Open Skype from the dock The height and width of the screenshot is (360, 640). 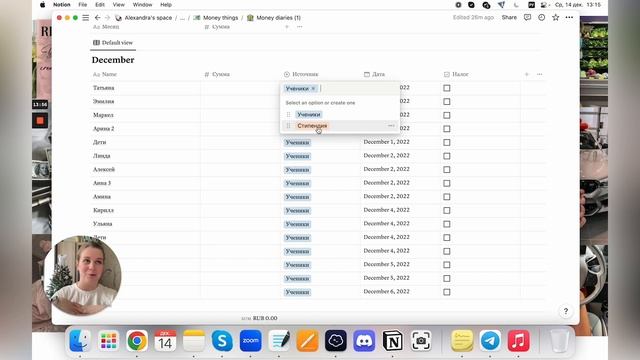[222, 340]
